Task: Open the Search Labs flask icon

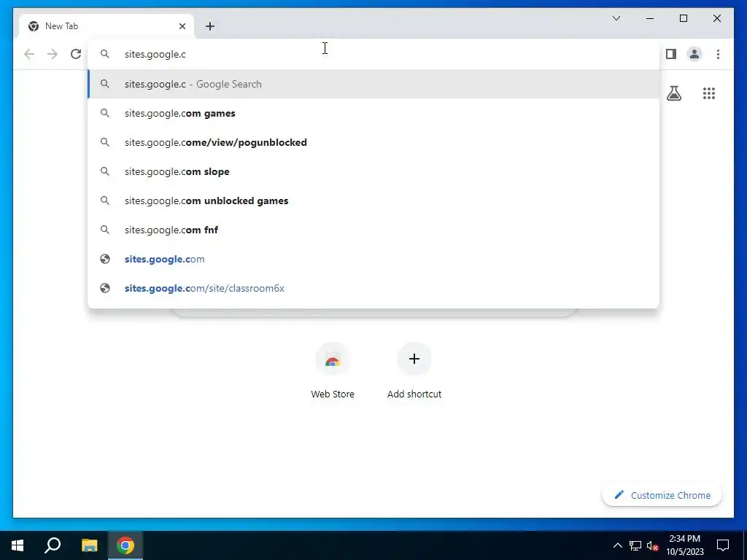Action: pyautogui.click(x=673, y=93)
